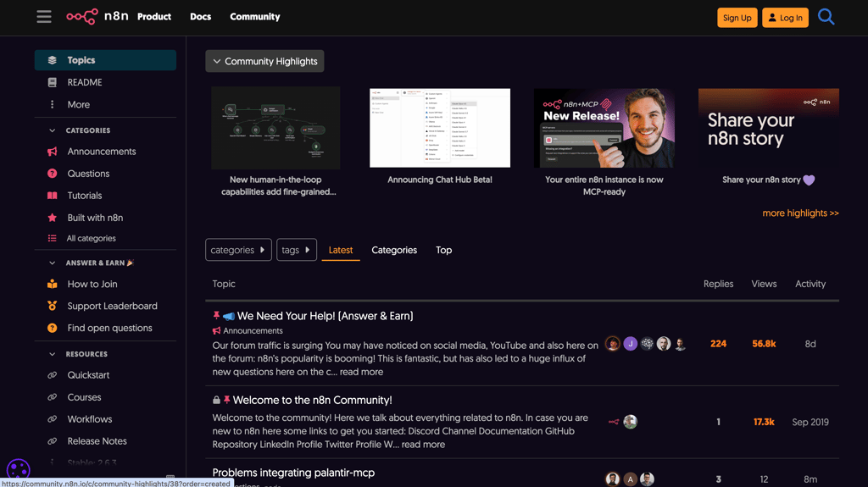Click n8n logo avatar on Welcome topic
This screenshot has height=487, width=868.
tap(614, 422)
